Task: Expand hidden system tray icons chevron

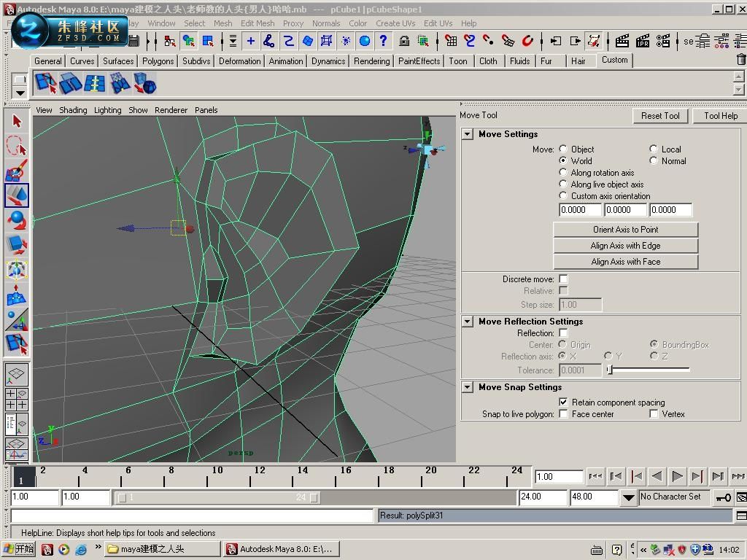Action: (643, 550)
